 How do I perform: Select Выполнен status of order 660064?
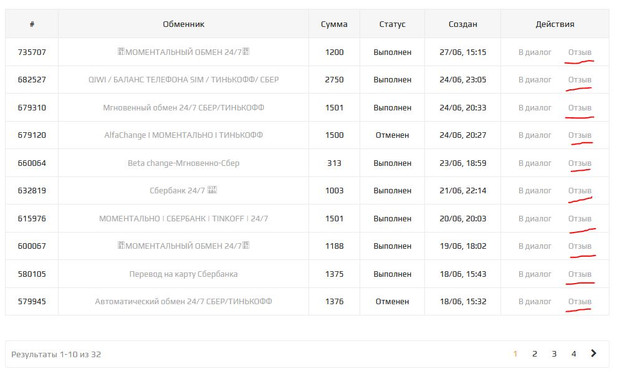[x=392, y=163]
